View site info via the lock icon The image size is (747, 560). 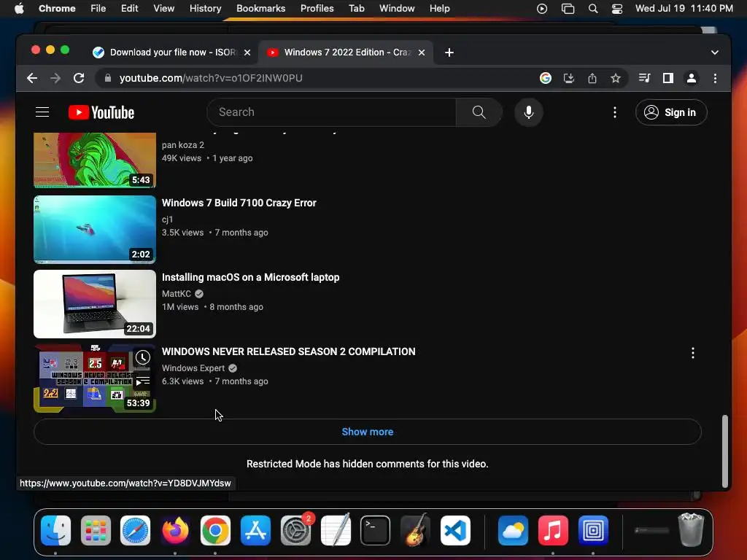pos(108,78)
